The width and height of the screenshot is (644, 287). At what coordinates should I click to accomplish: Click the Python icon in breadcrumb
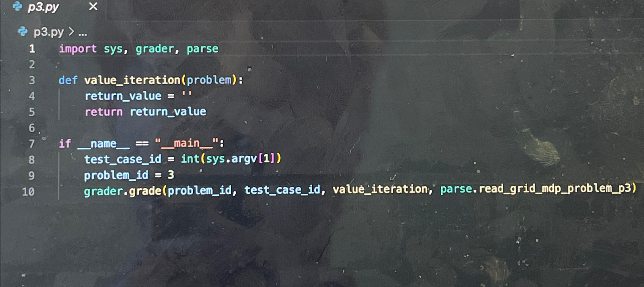click(23, 32)
